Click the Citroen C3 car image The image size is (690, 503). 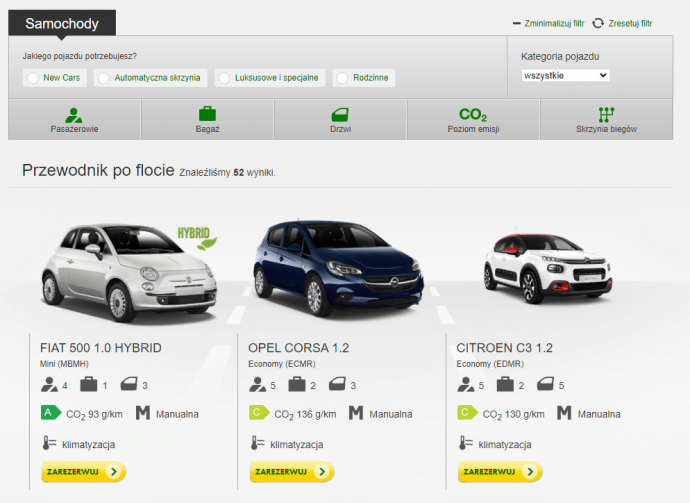pyautogui.click(x=547, y=268)
